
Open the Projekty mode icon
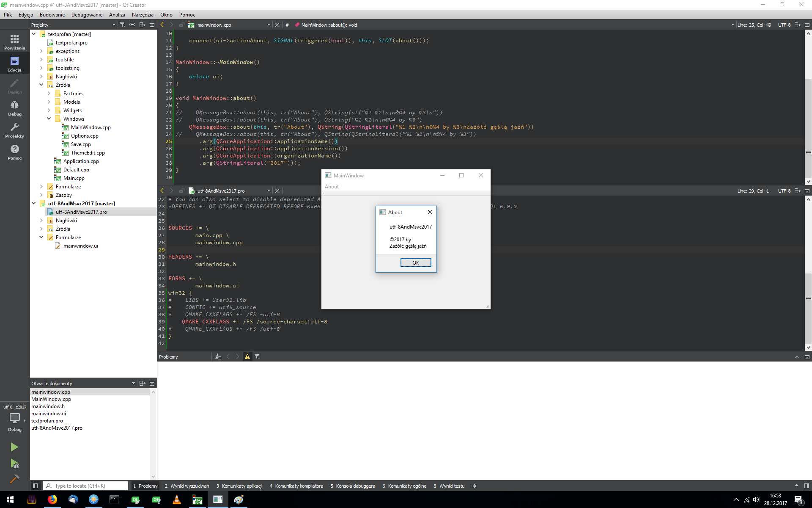[14, 130]
